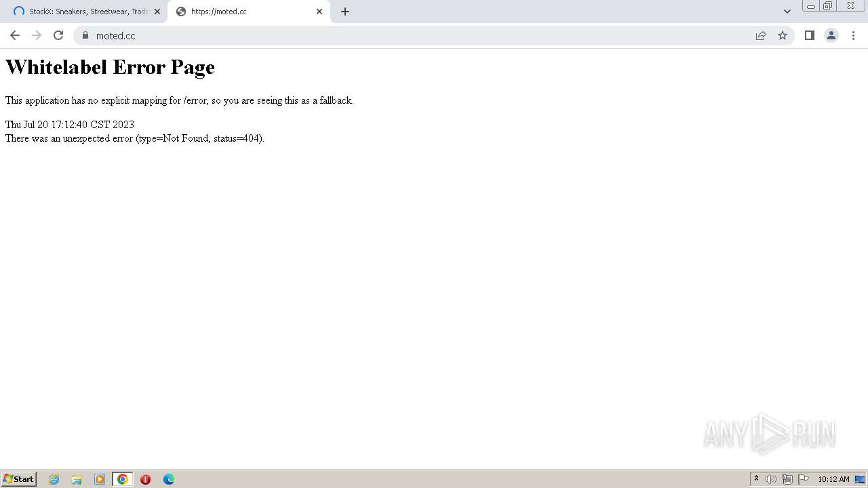The image size is (868, 488).
Task: Select the Chrome taskbar button
Action: [x=122, y=479]
